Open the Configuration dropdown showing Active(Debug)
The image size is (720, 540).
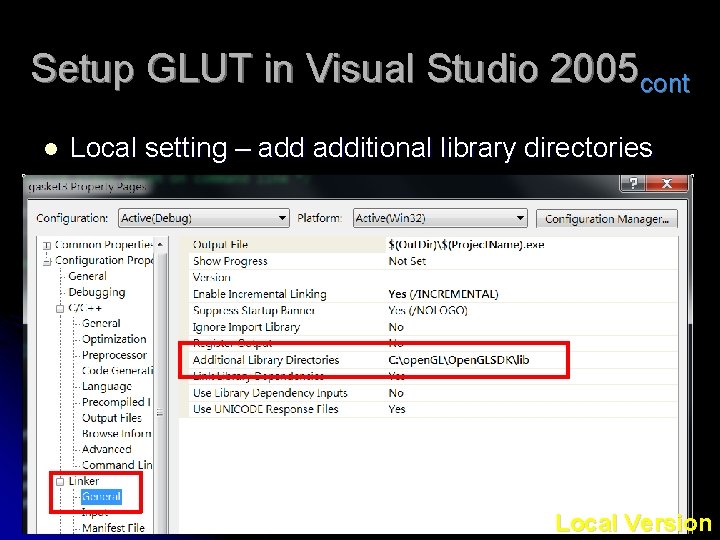pyautogui.click(x=203, y=218)
